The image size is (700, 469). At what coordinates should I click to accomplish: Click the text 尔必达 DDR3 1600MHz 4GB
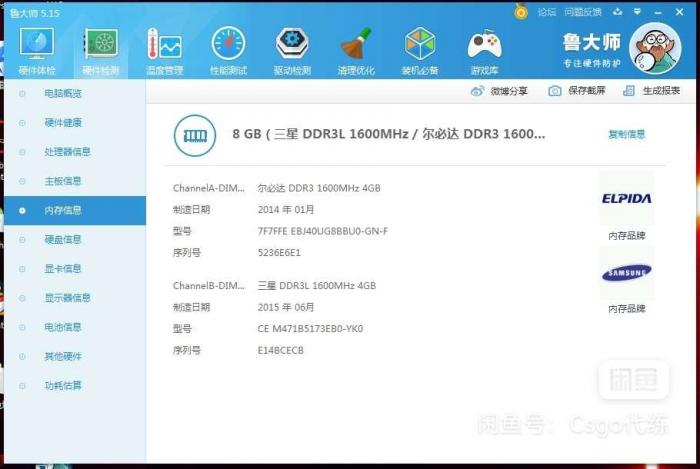319,188
